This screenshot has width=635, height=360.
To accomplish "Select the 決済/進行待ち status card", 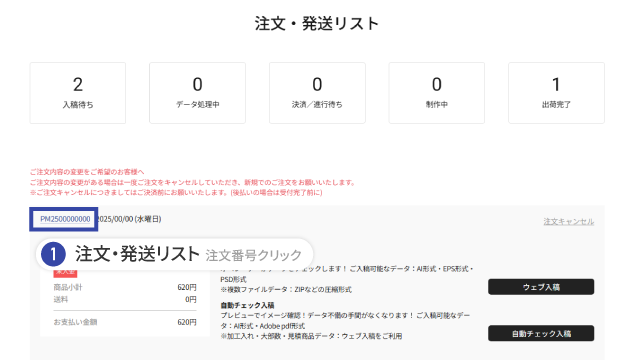I will click(x=317, y=93).
